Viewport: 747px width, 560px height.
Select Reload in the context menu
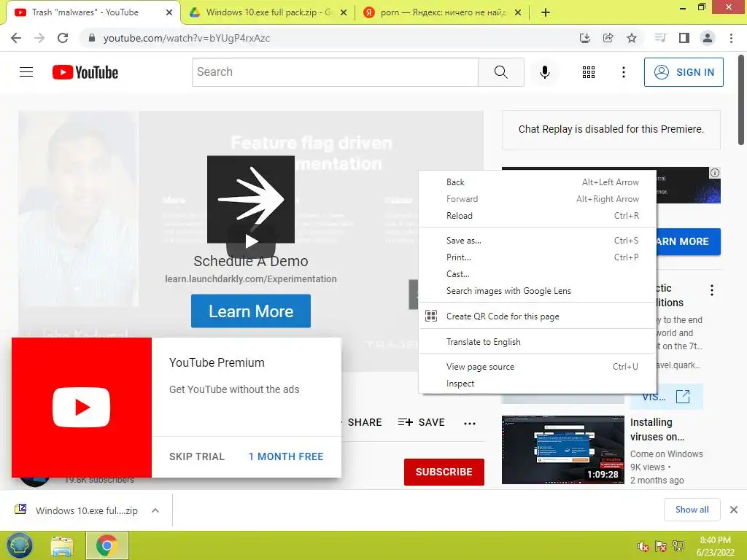point(538,216)
